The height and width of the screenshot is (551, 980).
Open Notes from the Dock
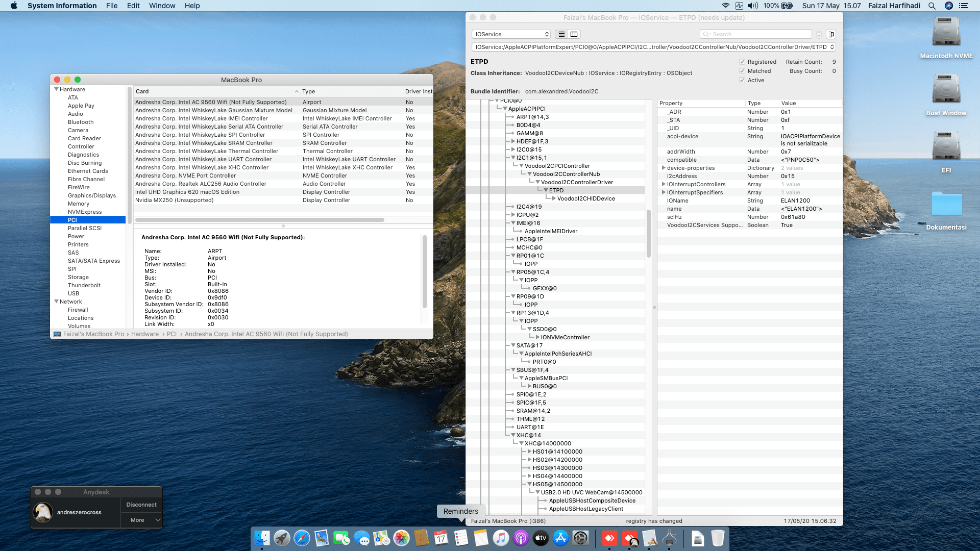[481, 538]
